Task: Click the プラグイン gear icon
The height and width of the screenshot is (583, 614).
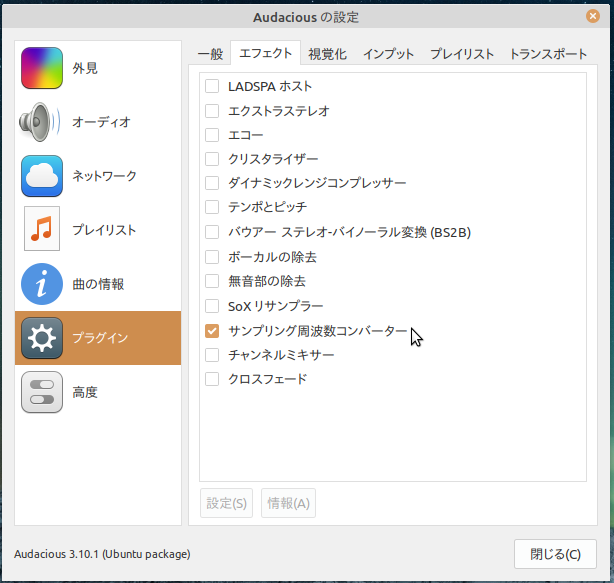Action: (42, 338)
